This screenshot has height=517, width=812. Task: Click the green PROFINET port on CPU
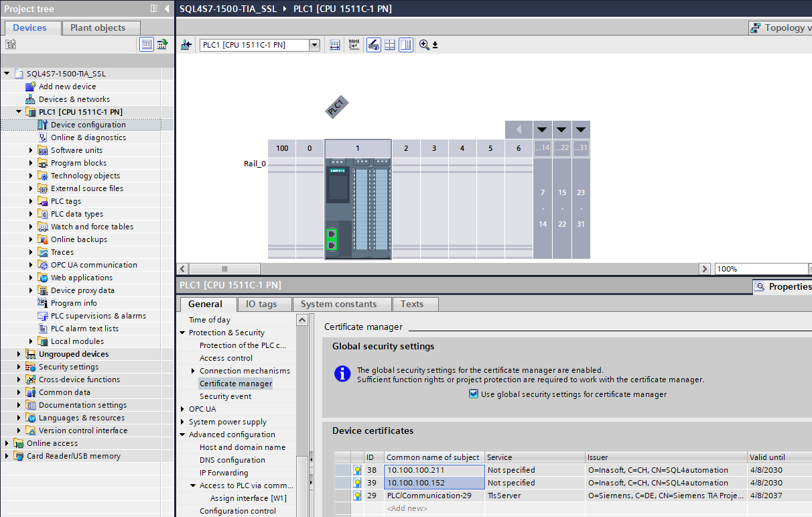click(331, 239)
